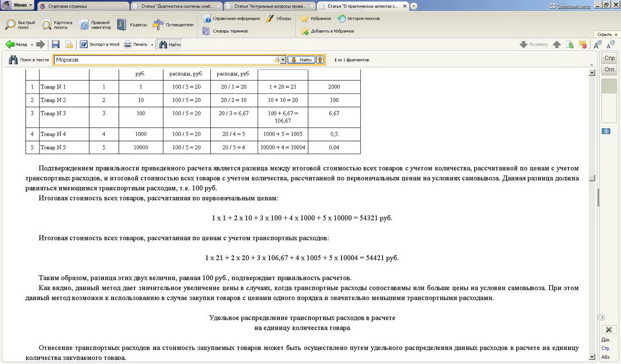This screenshot has width=621, height=364.
Task: Open Быстрый поиск quick search
Action: click(x=20, y=25)
